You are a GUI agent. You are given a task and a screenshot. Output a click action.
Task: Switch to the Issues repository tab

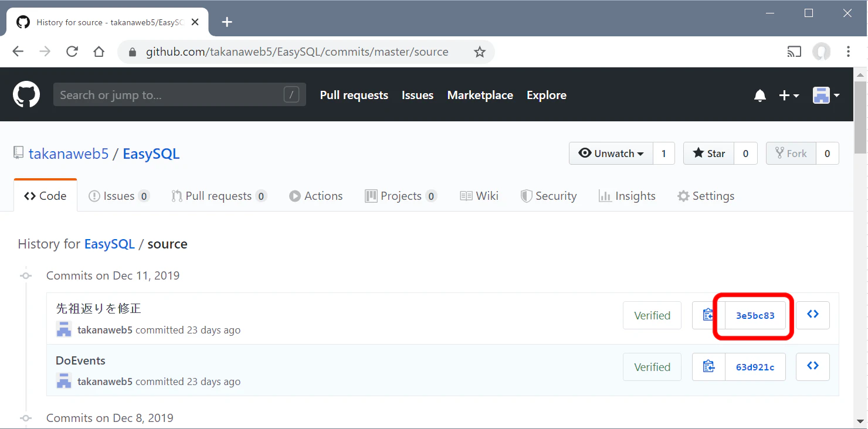[x=118, y=196]
